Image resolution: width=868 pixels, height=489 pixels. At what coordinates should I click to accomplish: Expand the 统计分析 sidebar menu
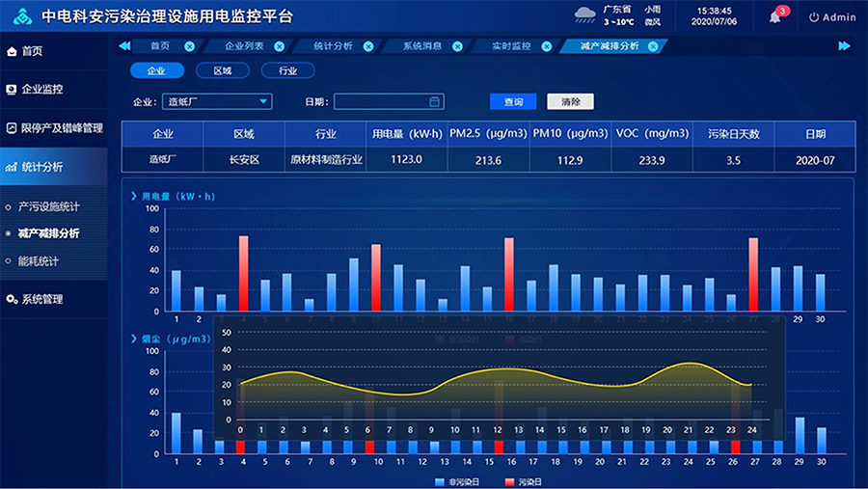pyautogui.click(x=42, y=166)
